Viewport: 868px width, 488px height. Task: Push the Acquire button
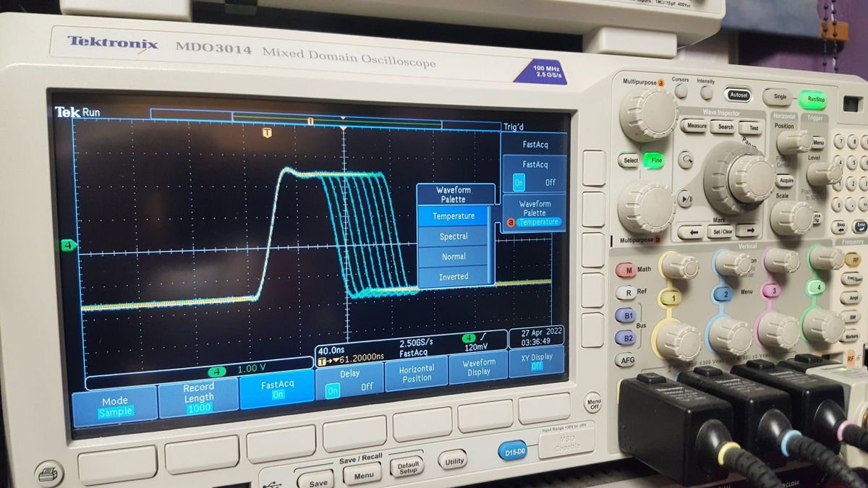tap(786, 181)
